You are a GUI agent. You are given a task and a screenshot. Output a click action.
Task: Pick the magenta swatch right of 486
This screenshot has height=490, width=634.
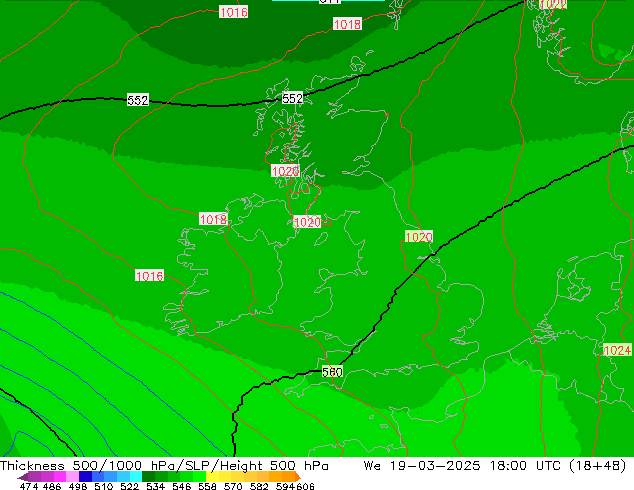point(60,476)
